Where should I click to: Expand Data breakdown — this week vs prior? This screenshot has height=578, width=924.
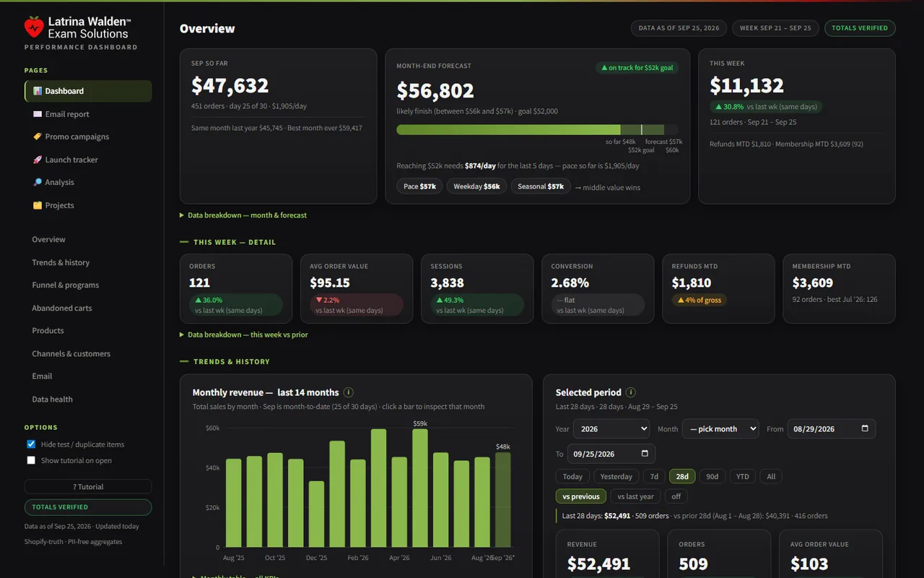coord(244,335)
